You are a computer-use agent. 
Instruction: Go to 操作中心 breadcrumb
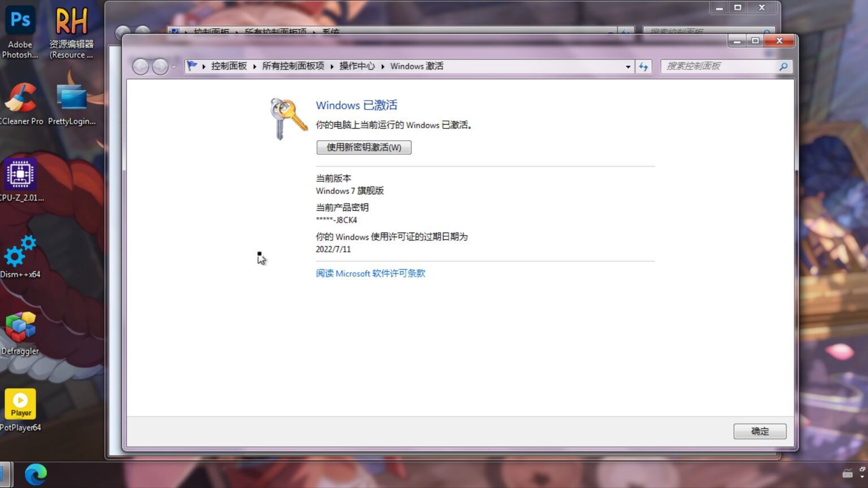pyautogui.click(x=357, y=66)
